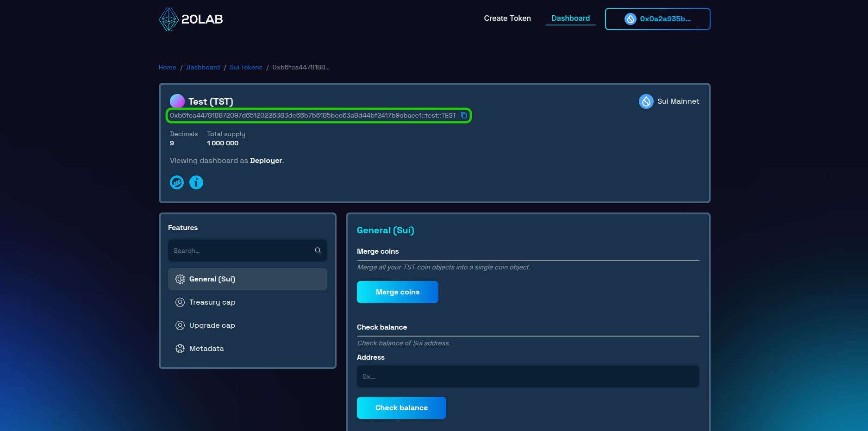
Task: Open the token info icon
Action: coord(196,182)
